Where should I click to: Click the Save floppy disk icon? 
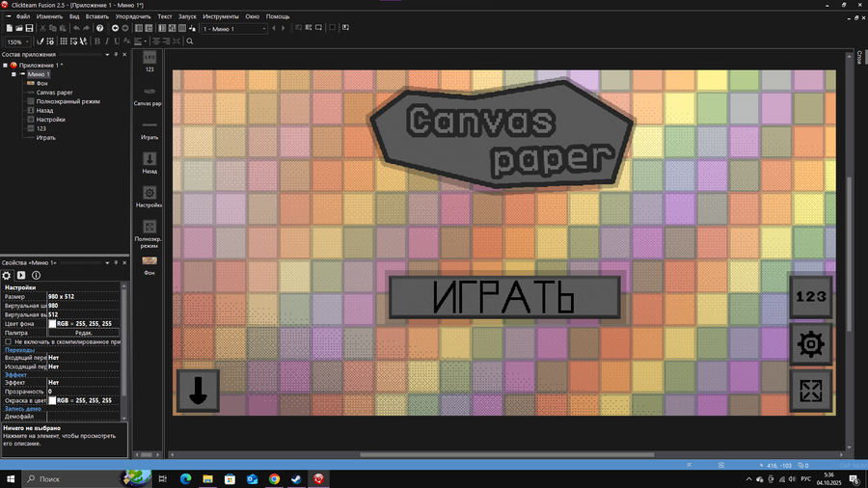pyautogui.click(x=29, y=28)
